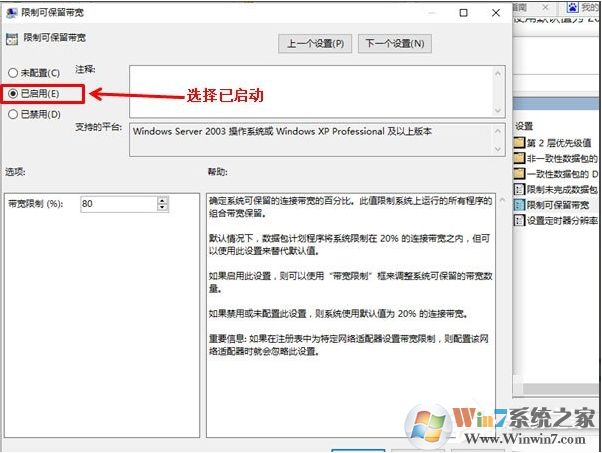Click help paragraph starting 确定系统可保留
The width and height of the screenshot is (602, 453).
coord(350,207)
